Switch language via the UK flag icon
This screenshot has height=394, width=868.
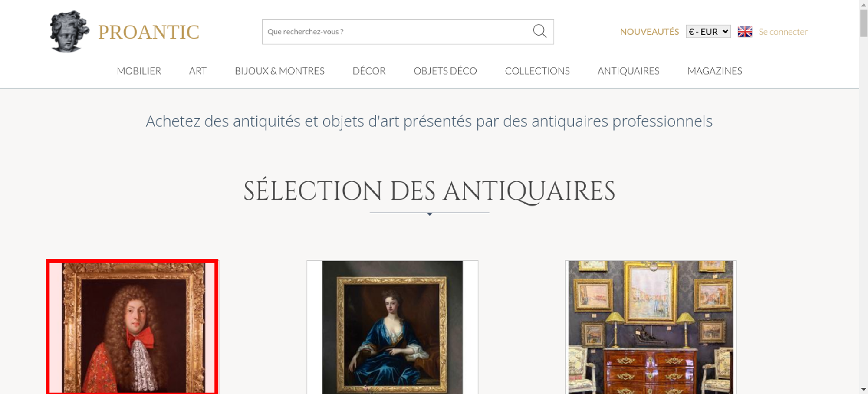pos(745,32)
